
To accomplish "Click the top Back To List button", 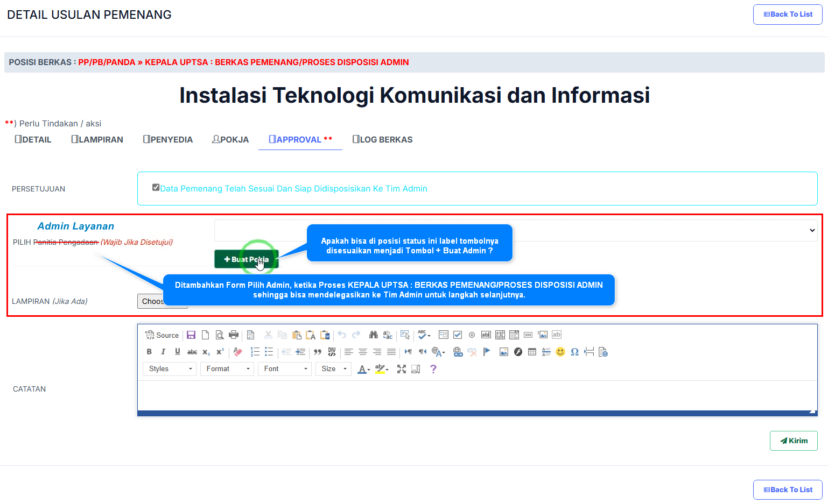I will [788, 15].
